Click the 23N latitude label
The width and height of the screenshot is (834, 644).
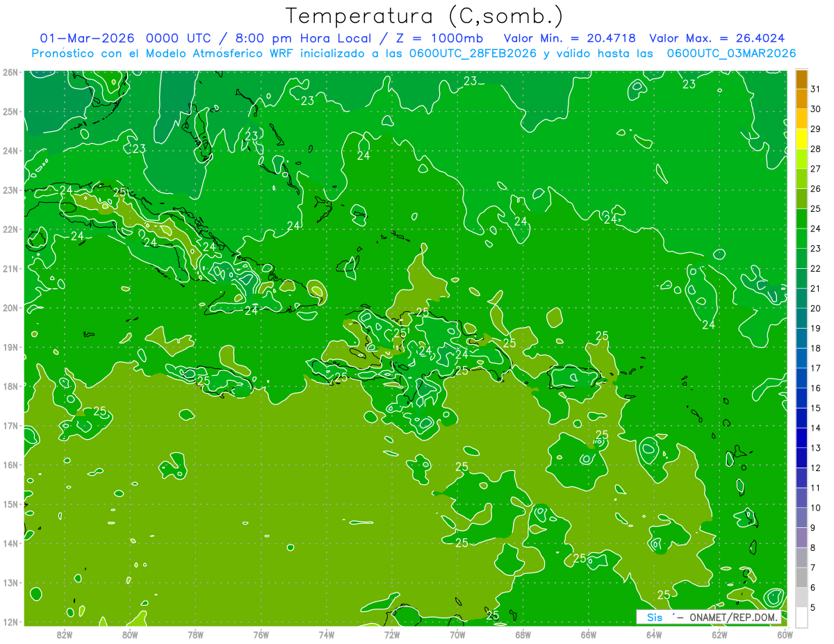pyautogui.click(x=10, y=190)
